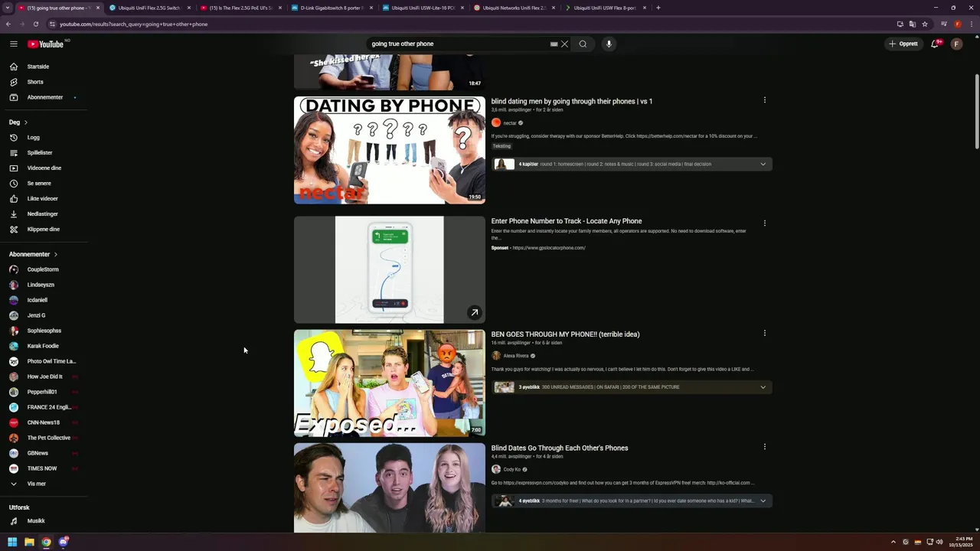Switch to Ubiquiti UniFi USW-Lite-16 tab
This screenshot has width=980, height=551.
[422, 8]
